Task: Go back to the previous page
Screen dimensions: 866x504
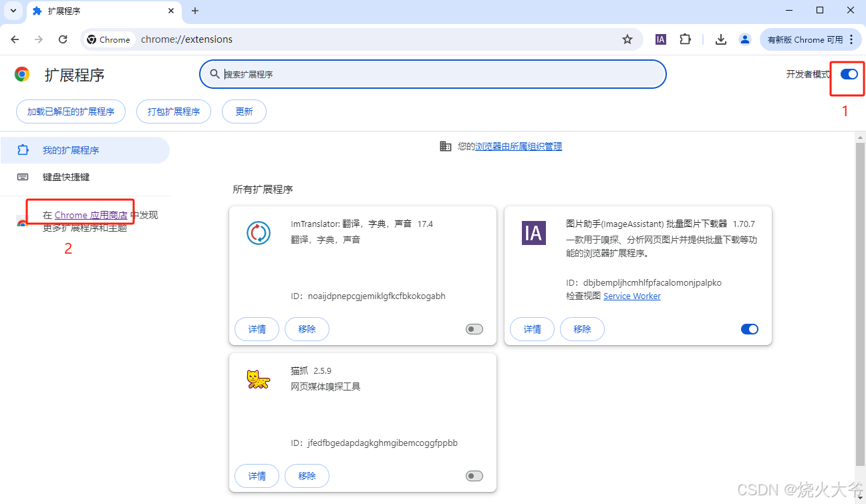Action: coord(15,39)
